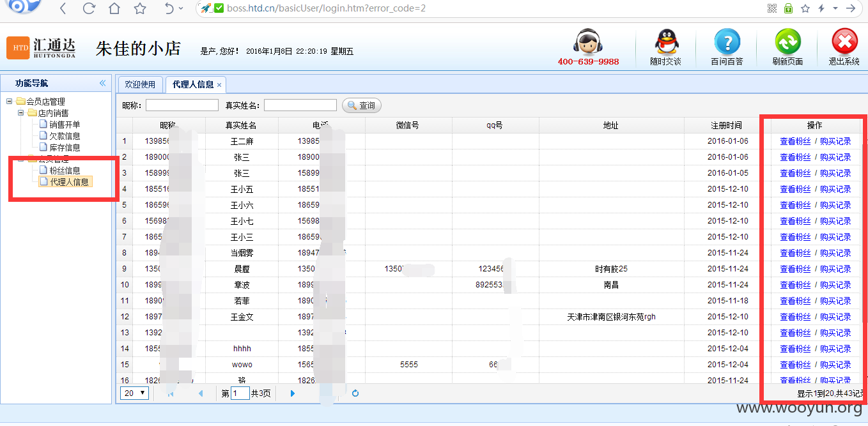Sort by the 真实姓名 column header
Image resolution: width=868 pixels, height=426 pixels.
pos(242,125)
